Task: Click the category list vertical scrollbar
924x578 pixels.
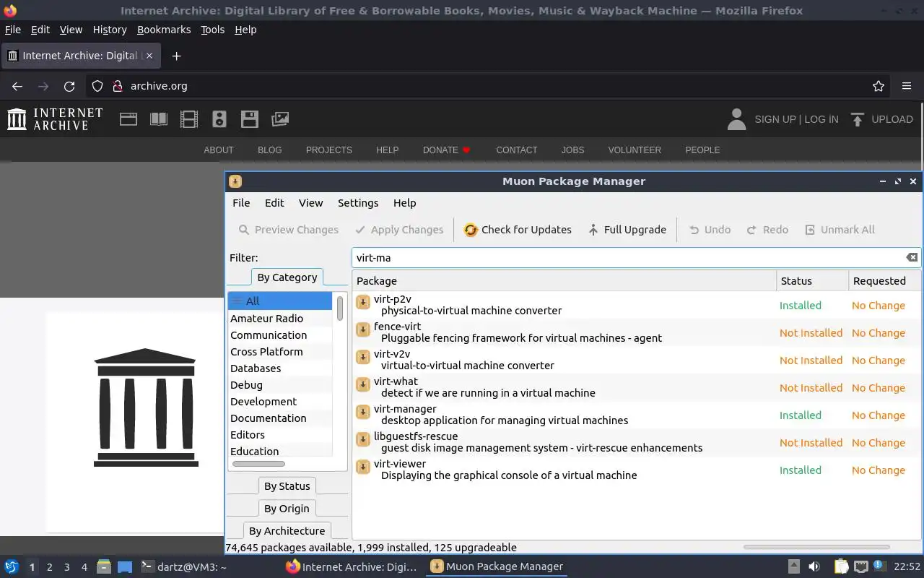Action: [340, 309]
